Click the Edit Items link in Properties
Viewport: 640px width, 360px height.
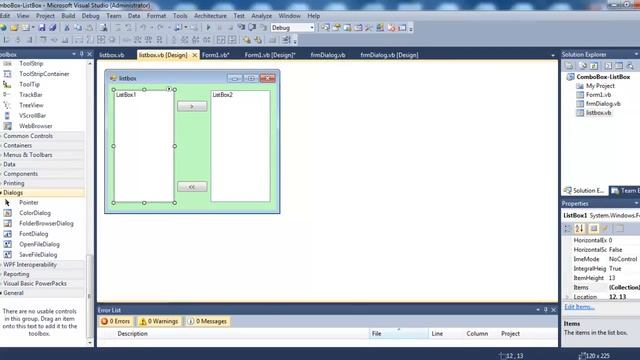579,307
